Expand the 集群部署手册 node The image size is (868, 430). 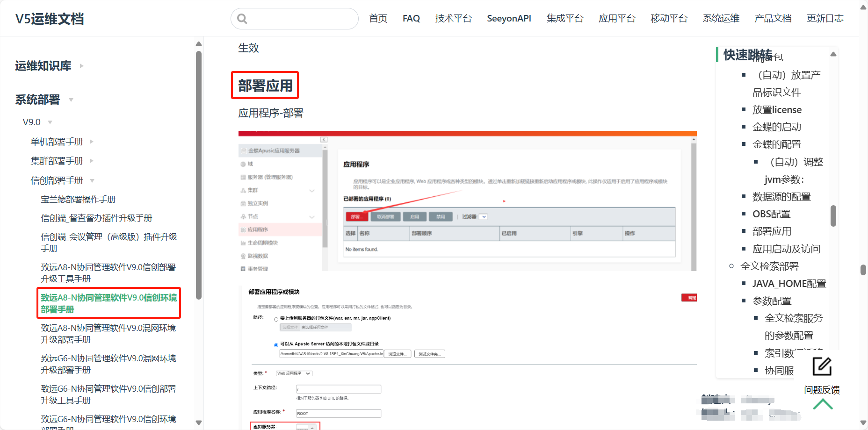pos(92,161)
